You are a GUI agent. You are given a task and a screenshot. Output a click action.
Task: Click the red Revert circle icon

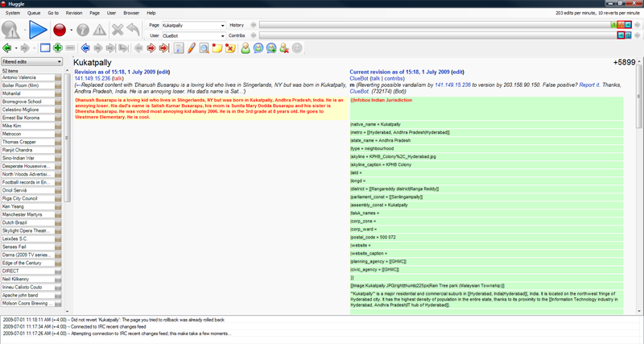[x=60, y=30]
